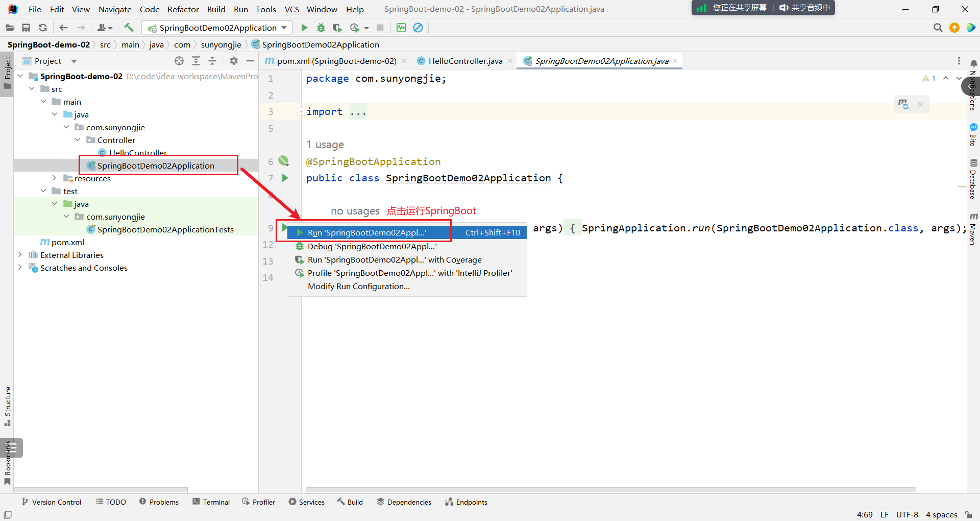
Task: Open the Bito side panel
Action: pos(973,135)
